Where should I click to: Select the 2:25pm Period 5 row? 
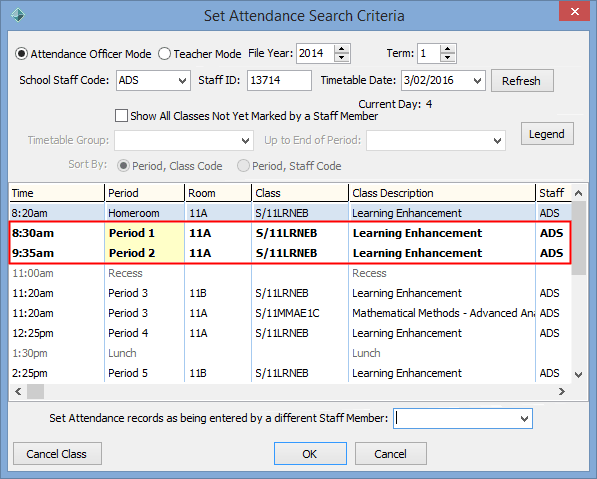pos(290,373)
